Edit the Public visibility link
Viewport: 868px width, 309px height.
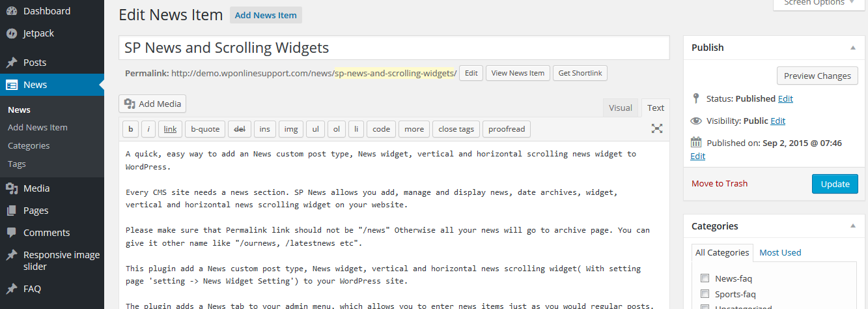click(x=777, y=121)
